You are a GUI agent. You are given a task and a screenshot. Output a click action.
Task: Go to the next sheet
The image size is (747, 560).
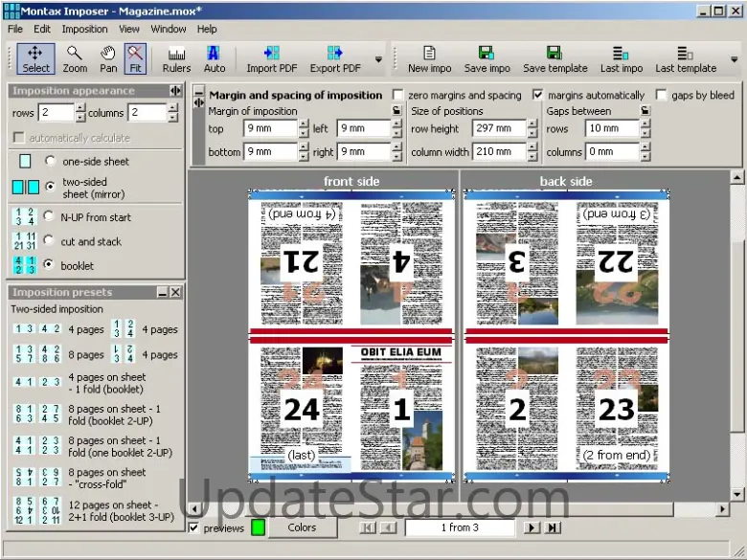[532, 527]
